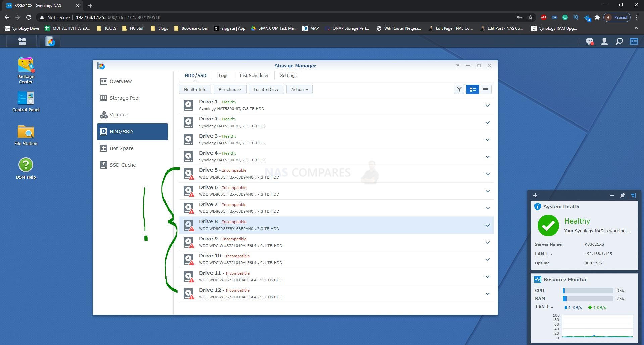Image resolution: width=644 pixels, height=345 pixels.
Task: Open Synology Drive bookmark
Action: click(x=22, y=28)
